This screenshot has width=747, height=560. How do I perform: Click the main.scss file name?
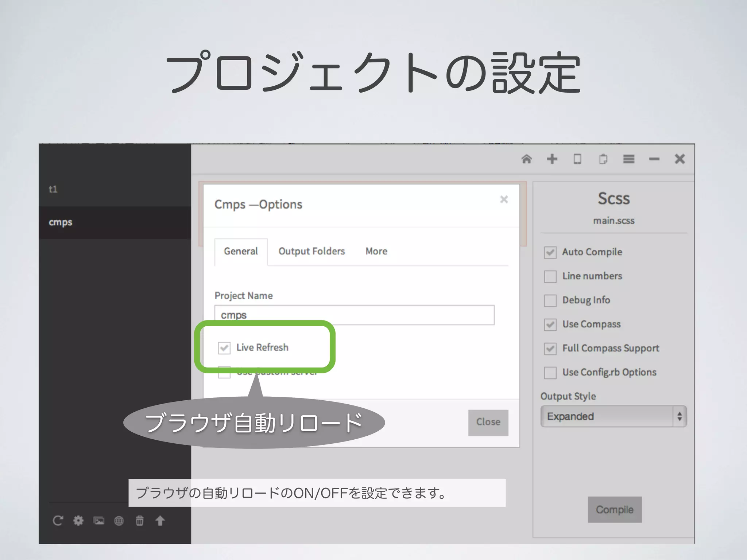(614, 221)
